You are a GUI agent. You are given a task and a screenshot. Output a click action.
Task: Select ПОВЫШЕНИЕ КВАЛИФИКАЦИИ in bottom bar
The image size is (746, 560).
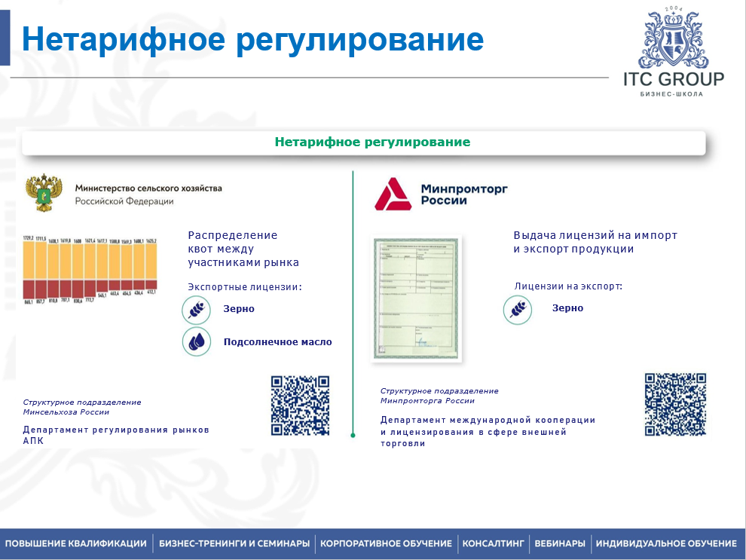coord(76,543)
